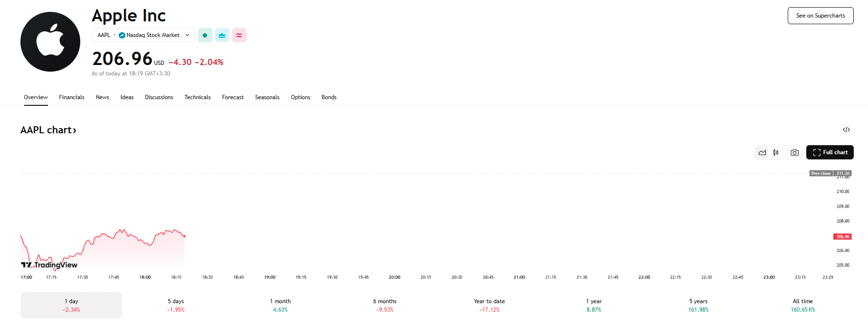Click the 206.00 price axis label
The width and height of the screenshot is (868, 334).
click(843, 250)
